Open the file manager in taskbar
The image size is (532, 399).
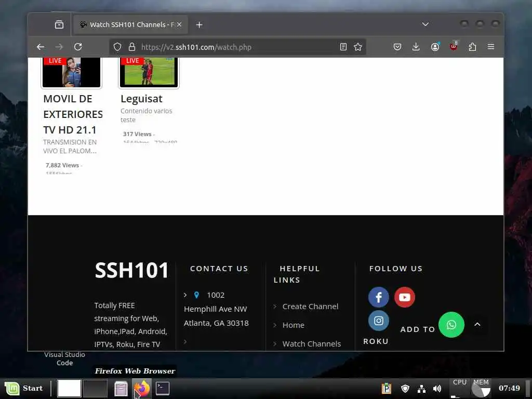[x=121, y=389]
